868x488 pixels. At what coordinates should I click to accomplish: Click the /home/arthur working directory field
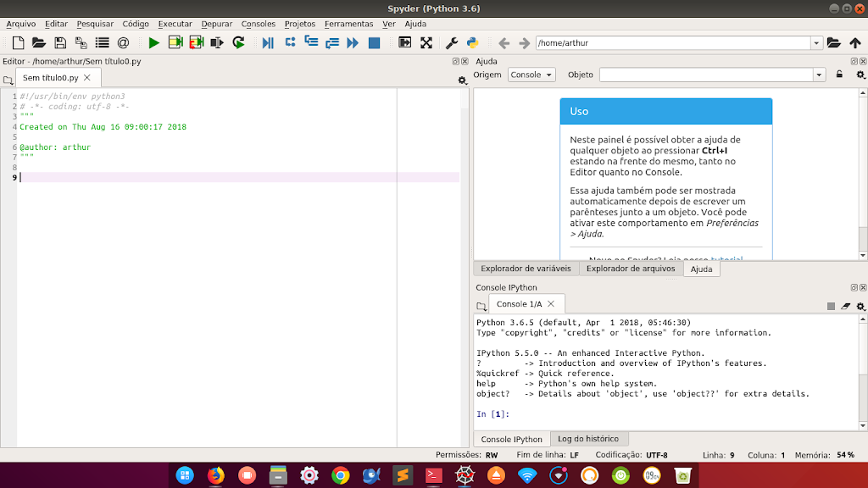(x=672, y=42)
